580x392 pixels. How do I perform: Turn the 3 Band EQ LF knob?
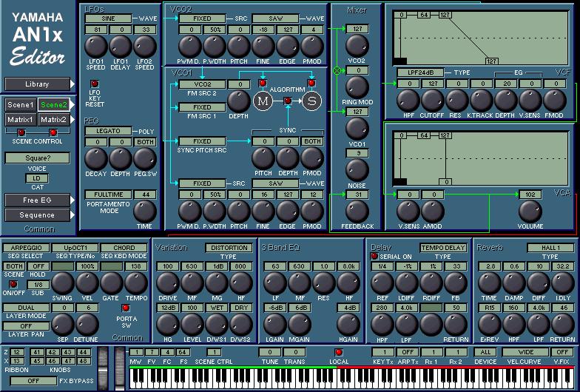click(x=275, y=283)
